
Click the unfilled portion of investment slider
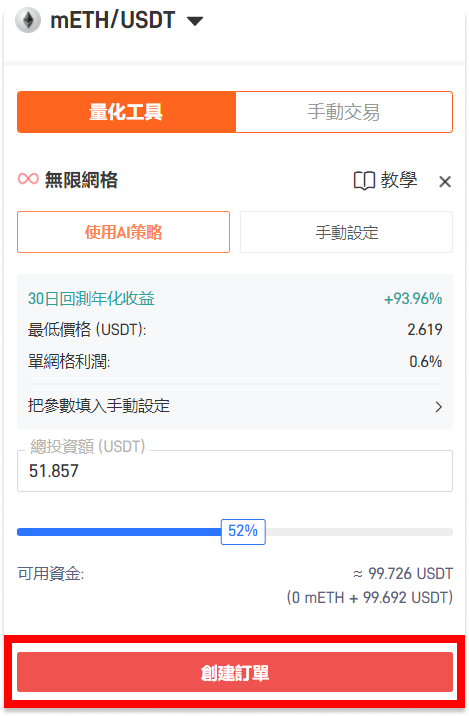click(x=359, y=532)
